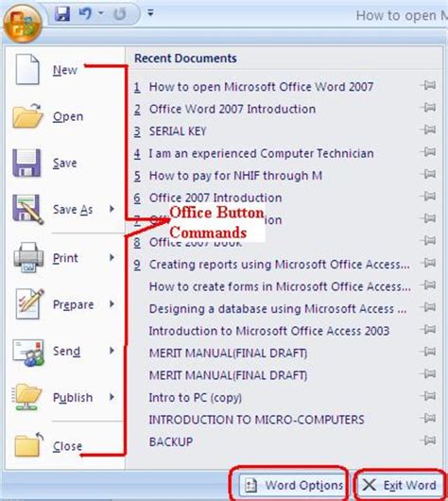Image resolution: width=448 pixels, height=501 pixels.
Task: Toggle pin for 'How to pay for NHIF through M'
Action: tap(428, 174)
